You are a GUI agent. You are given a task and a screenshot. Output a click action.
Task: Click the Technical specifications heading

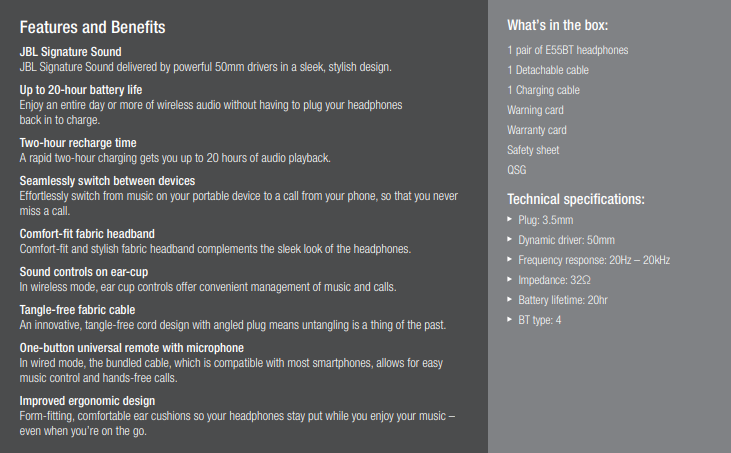click(x=576, y=199)
